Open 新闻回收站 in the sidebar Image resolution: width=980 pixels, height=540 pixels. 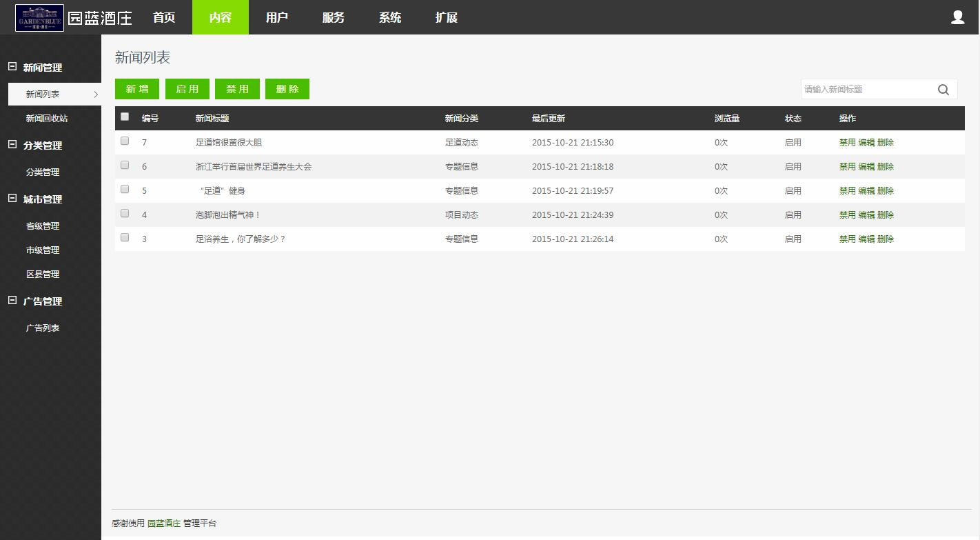pos(47,119)
